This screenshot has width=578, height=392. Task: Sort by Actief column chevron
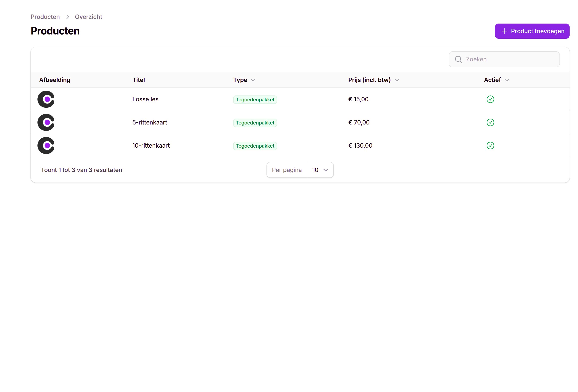click(x=507, y=80)
